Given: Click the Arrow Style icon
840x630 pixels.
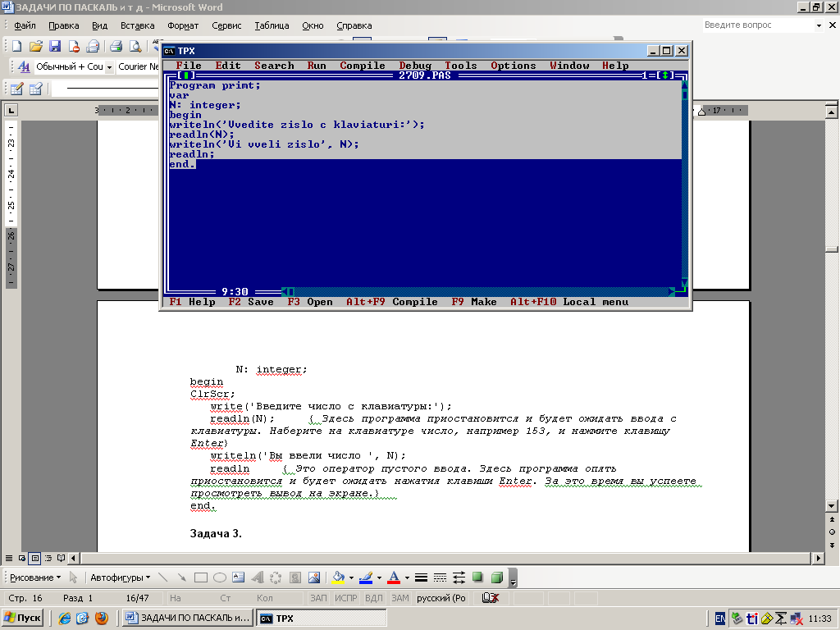Looking at the screenshot, I should (459, 577).
